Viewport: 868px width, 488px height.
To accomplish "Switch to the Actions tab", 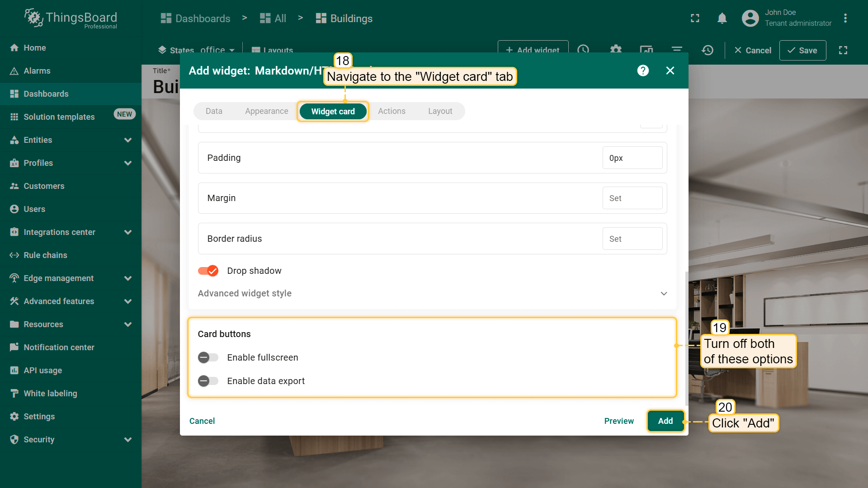I will 392,111.
